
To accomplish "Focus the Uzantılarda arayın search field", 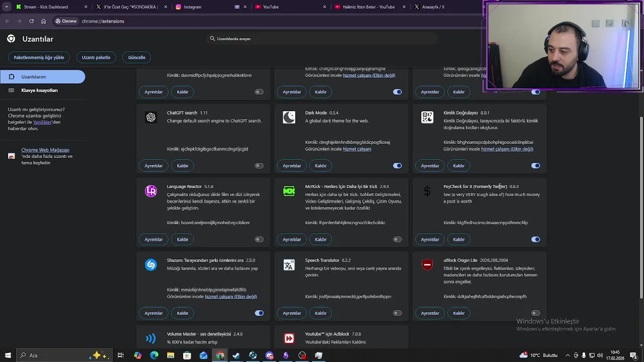I will tap(322, 39).
